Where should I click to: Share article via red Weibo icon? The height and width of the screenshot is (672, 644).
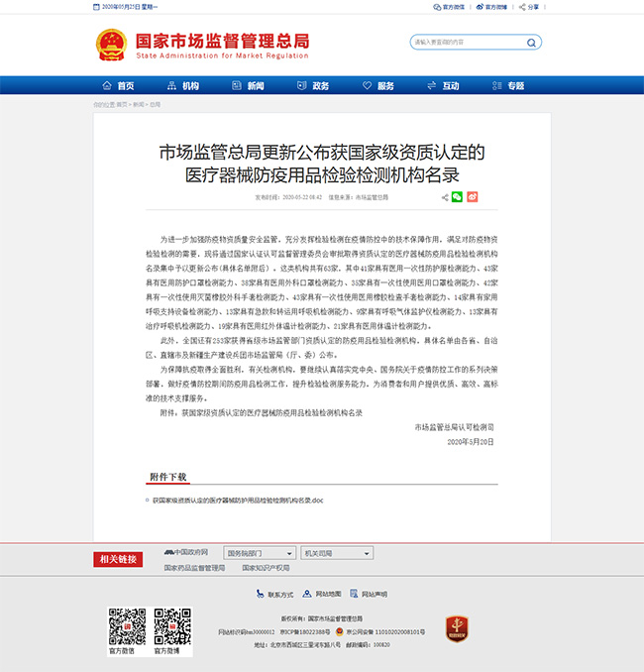tap(473, 197)
